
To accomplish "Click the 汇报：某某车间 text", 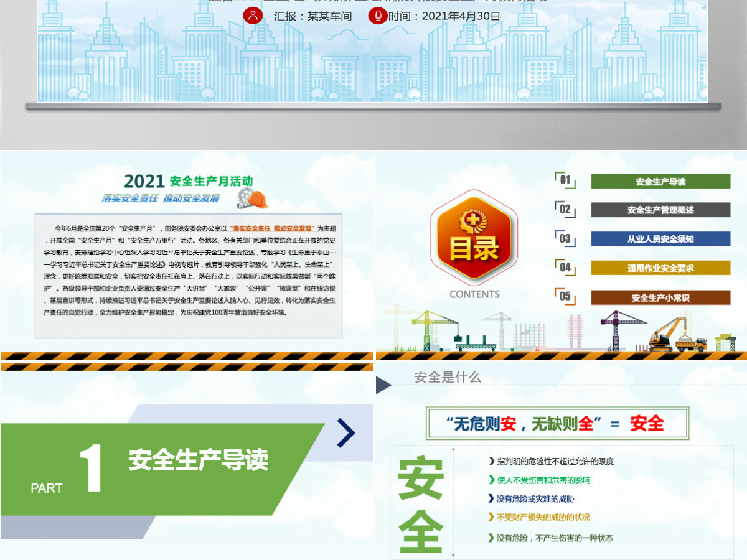I will pos(312,16).
